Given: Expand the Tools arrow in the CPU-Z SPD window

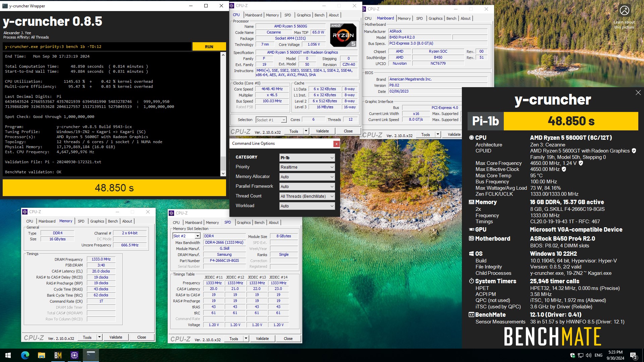Looking at the screenshot, I should (x=246, y=339).
